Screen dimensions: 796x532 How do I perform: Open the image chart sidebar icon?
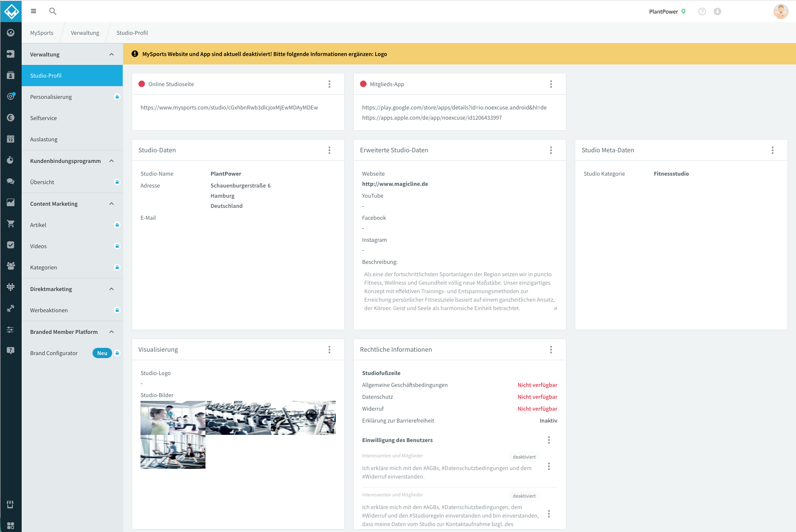(x=11, y=202)
